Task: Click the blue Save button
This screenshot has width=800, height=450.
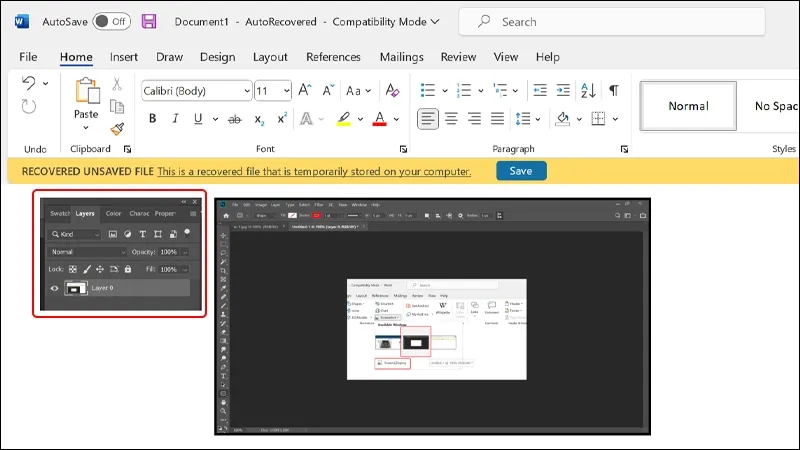Action: [x=521, y=171]
